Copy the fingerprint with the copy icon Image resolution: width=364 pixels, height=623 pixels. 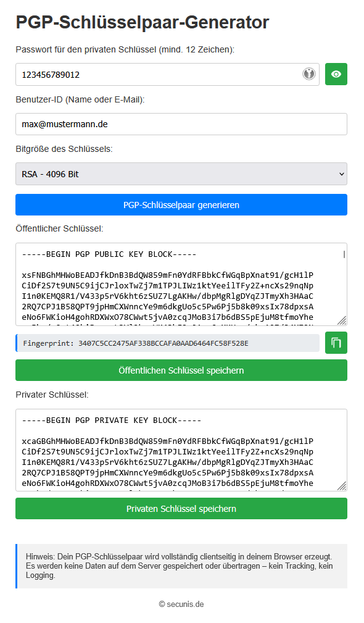336,343
